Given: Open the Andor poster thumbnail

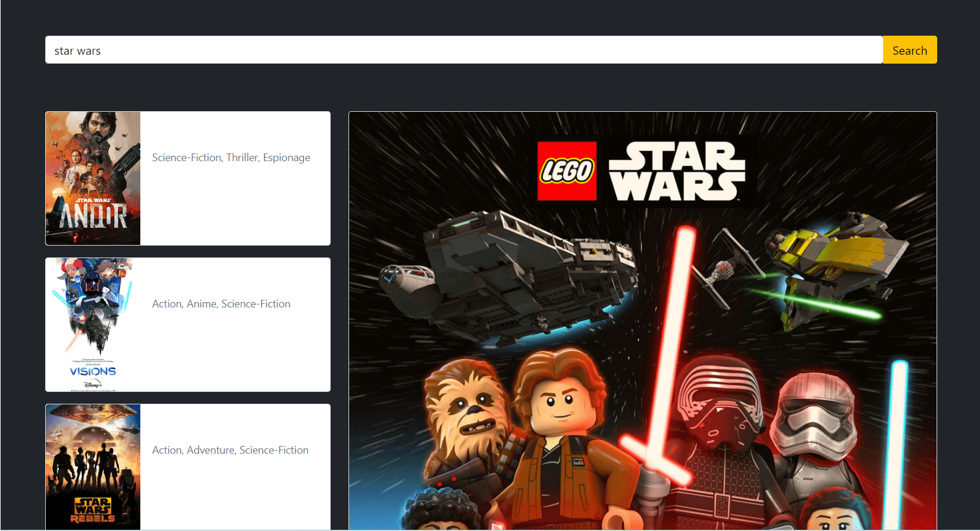Looking at the screenshot, I should pyautogui.click(x=93, y=178).
